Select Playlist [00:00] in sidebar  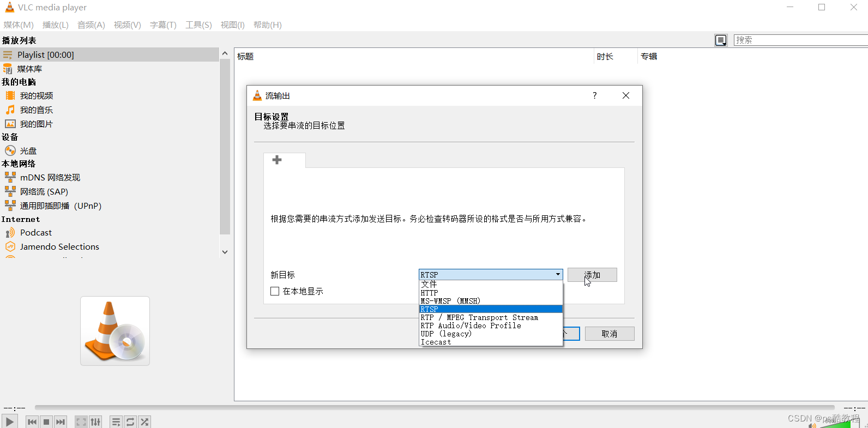[109, 55]
